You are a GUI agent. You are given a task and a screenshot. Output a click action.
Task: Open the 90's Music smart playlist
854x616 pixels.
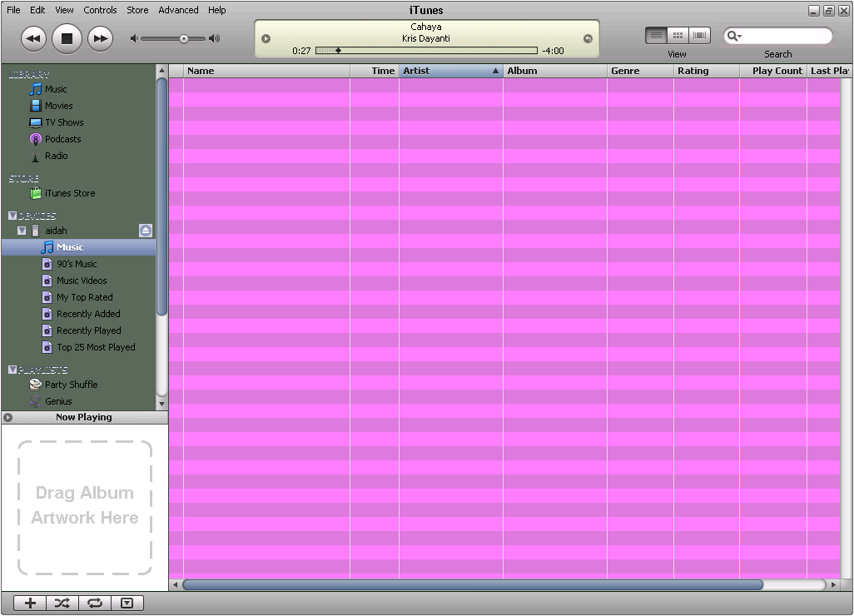78,264
